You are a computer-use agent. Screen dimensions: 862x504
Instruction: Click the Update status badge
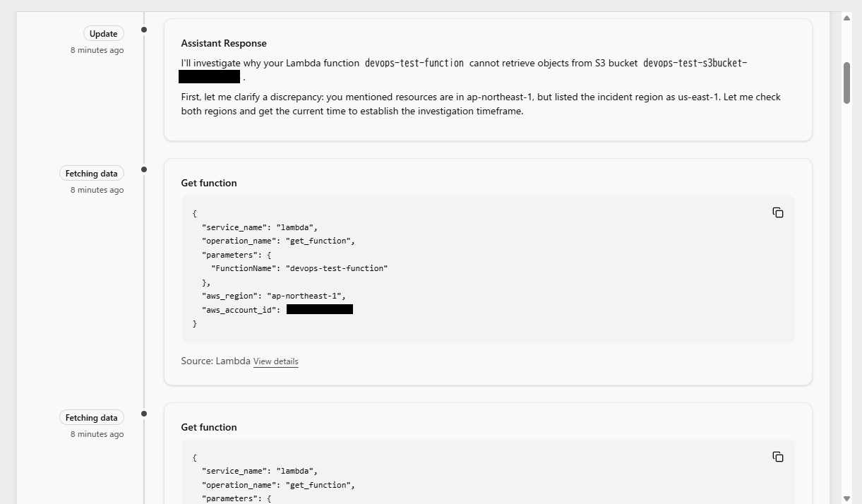(x=103, y=34)
